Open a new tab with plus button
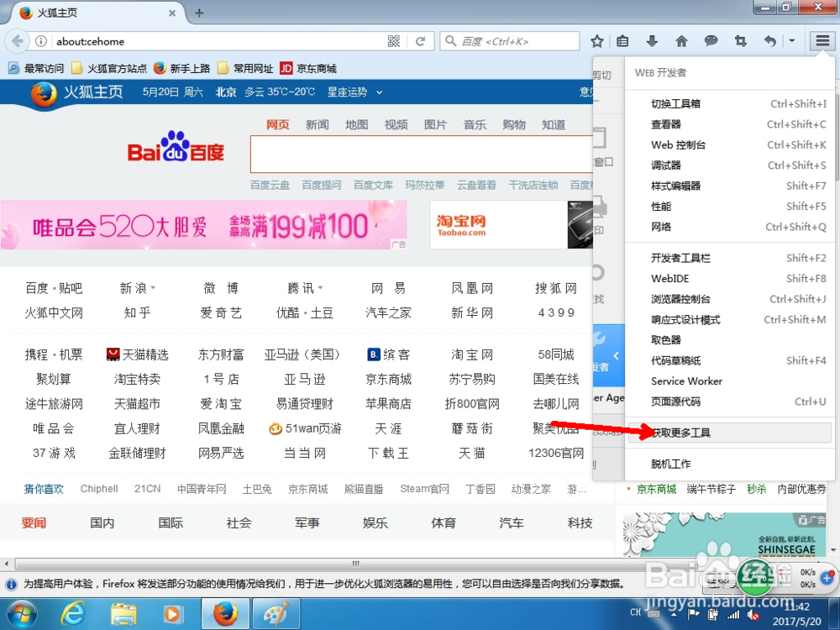Screen dimensions: 840x630 [x=199, y=13]
